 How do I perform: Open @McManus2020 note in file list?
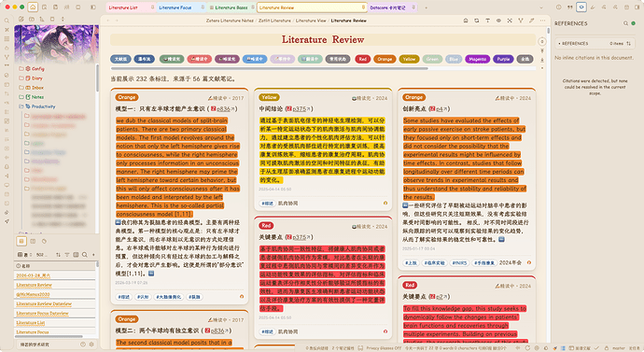pyautogui.click(x=33, y=294)
